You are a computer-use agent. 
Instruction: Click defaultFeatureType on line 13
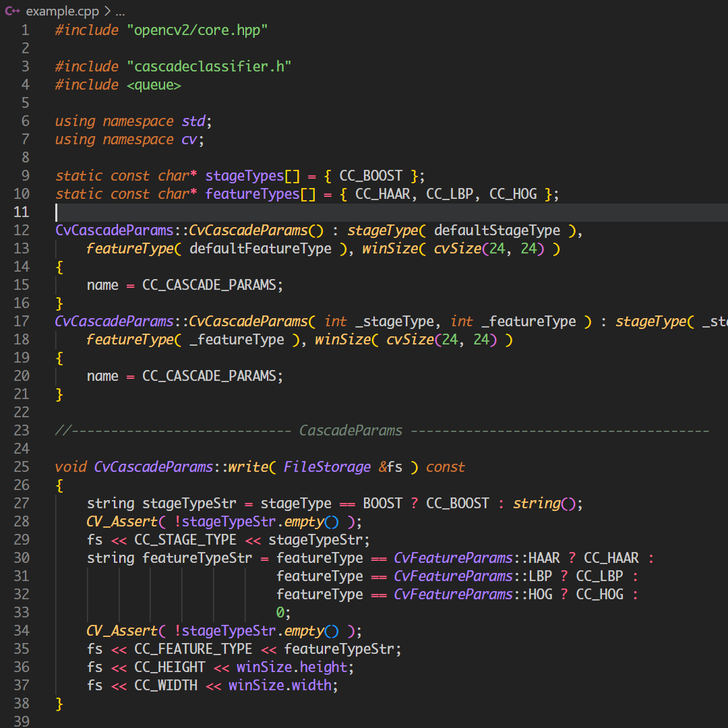click(260, 248)
